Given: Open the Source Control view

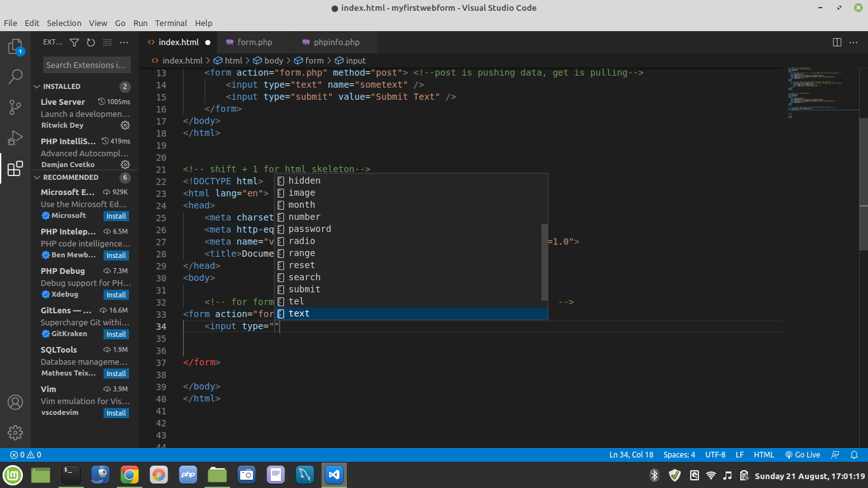Looking at the screenshot, I should click(15, 107).
